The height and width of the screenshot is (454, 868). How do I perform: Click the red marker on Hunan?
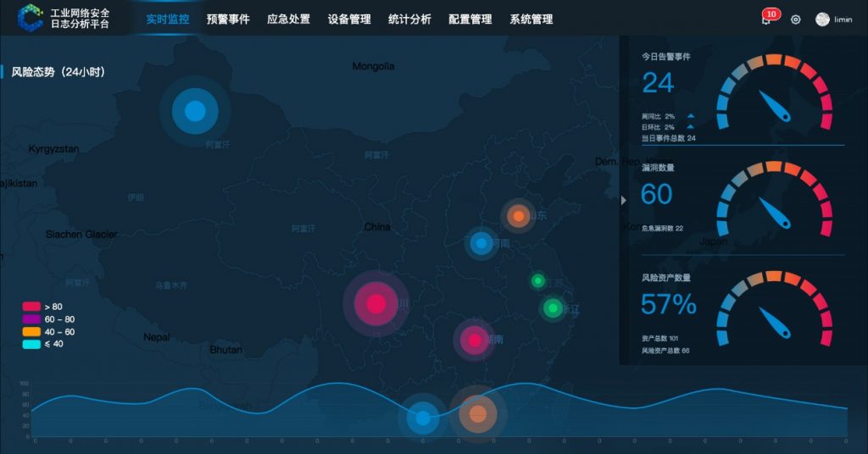[475, 340]
